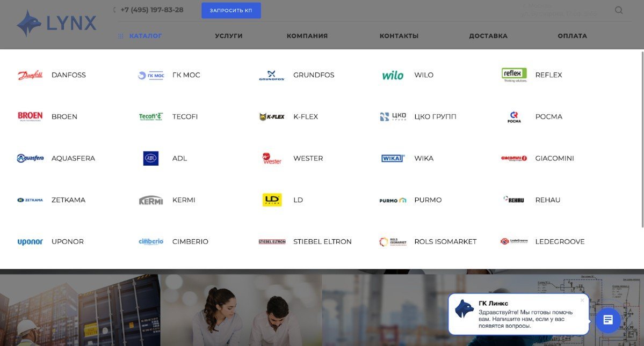Click the ЦКО Групп brand logo
644x346 pixels.
pyautogui.click(x=393, y=116)
